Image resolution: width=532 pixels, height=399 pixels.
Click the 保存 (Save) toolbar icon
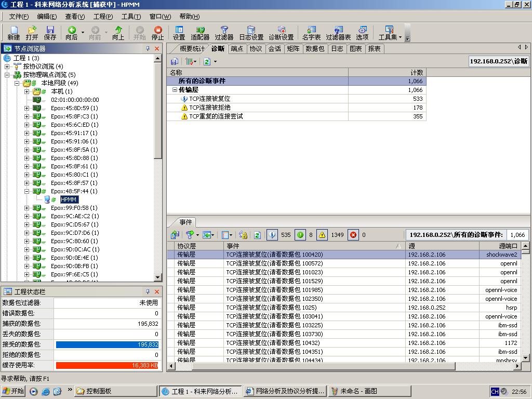(50, 33)
